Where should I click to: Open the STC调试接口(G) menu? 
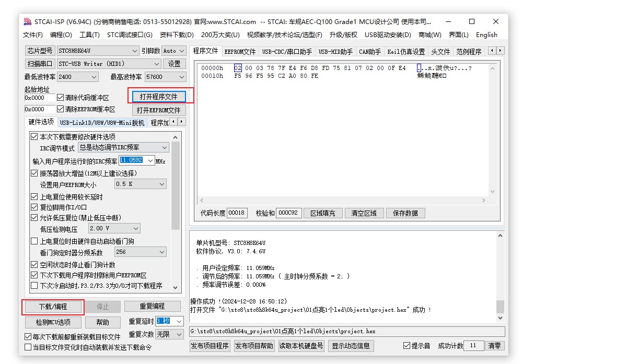[130, 35]
